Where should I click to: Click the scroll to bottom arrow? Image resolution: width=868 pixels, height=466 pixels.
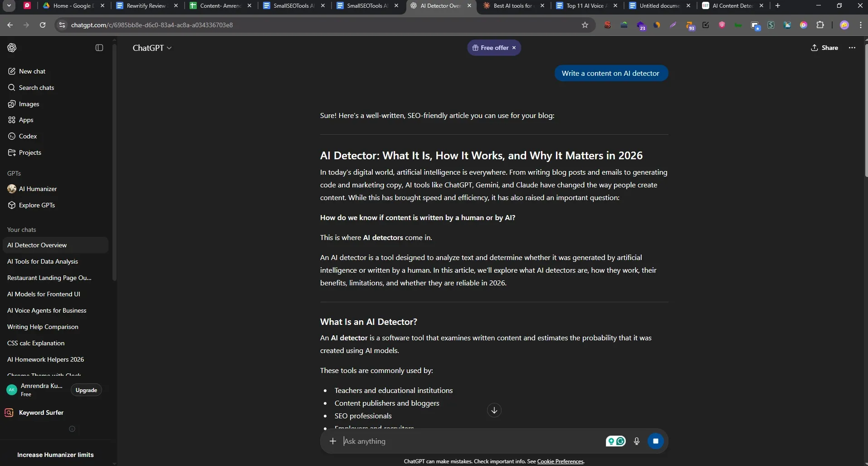494,410
